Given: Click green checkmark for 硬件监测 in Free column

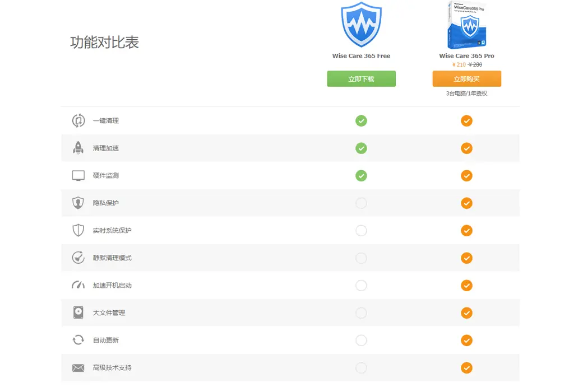Looking at the screenshot, I should coord(361,176).
